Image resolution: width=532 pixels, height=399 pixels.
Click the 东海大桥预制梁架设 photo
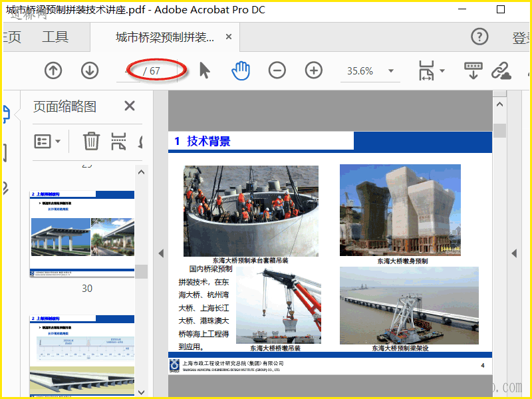pos(409,305)
